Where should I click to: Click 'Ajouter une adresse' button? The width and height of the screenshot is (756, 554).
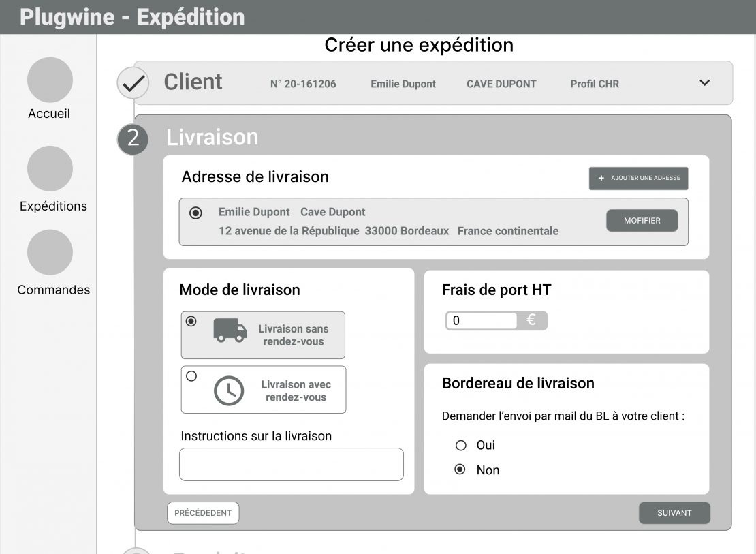click(x=638, y=179)
